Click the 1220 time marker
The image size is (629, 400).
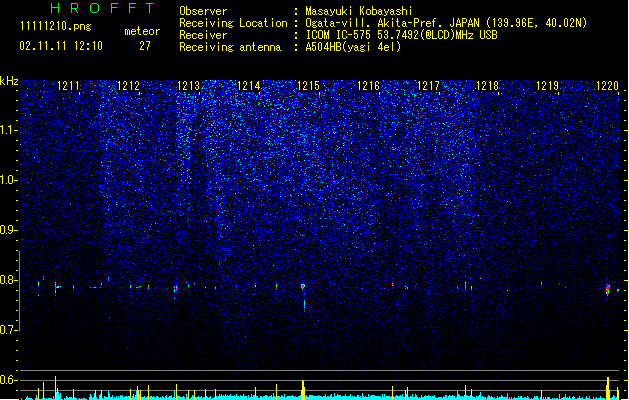tap(608, 86)
